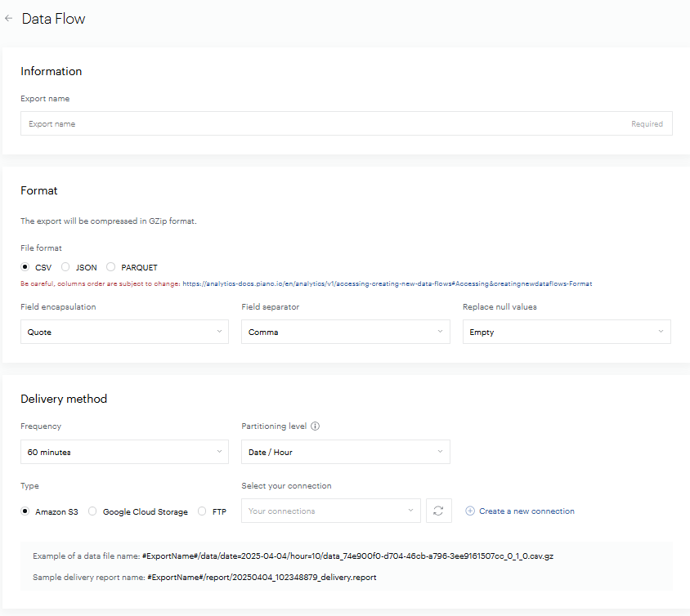Click the refresh connections icon button
The width and height of the screenshot is (690, 616).
[439, 511]
